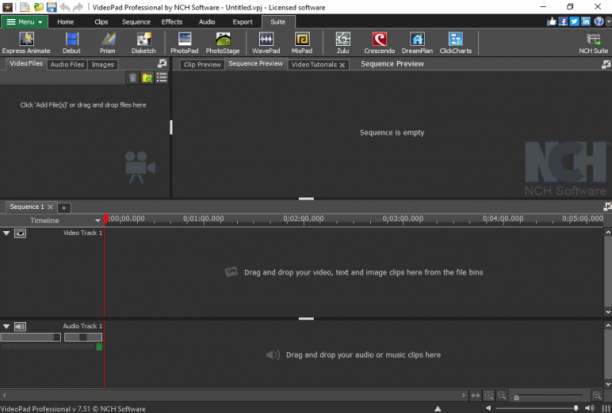Close the Video Tutorials tab
The height and width of the screenshot is (413, 612).
coord(342,65)
